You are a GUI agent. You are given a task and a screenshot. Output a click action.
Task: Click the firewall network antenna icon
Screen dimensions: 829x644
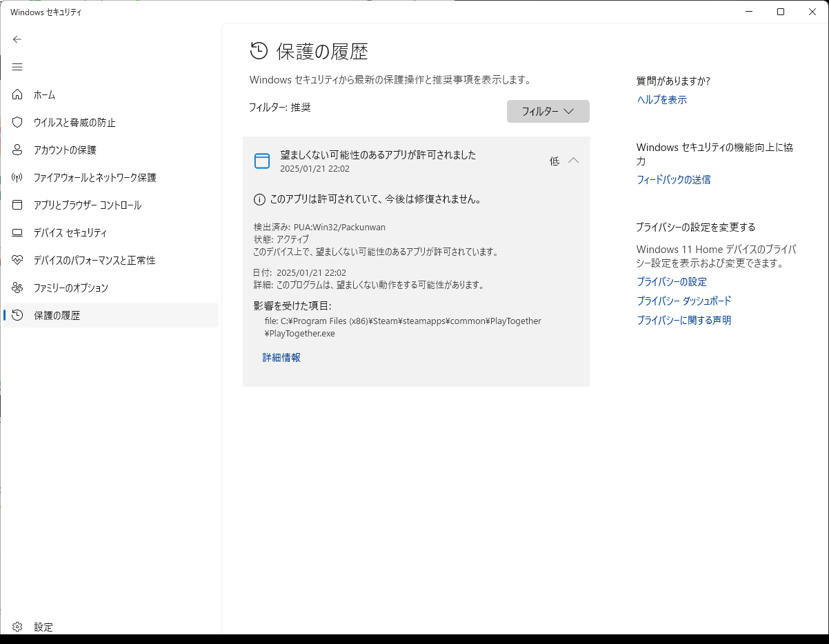17,177
